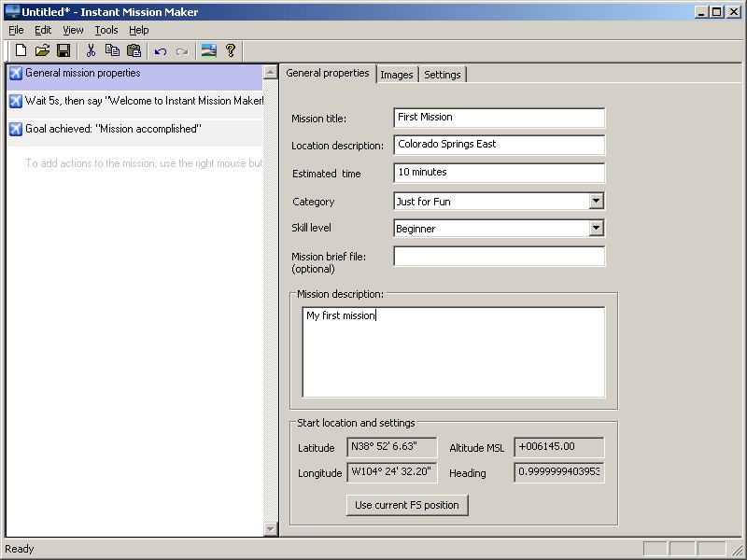
Task: Click the airplane icon beside Wait 5s action
Action: click(x=16, y=101)
